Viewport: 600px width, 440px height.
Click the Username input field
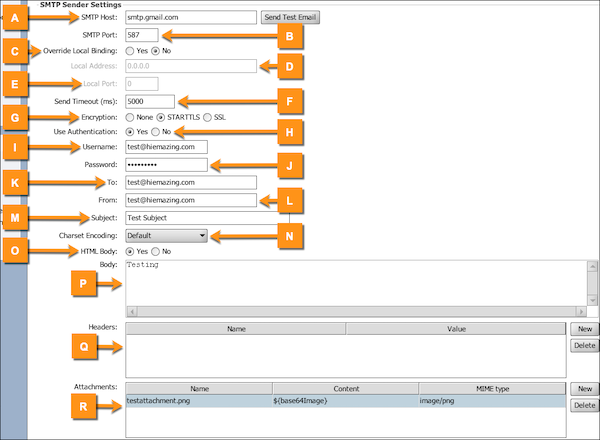pyautogui.click(x=165, y=147)
